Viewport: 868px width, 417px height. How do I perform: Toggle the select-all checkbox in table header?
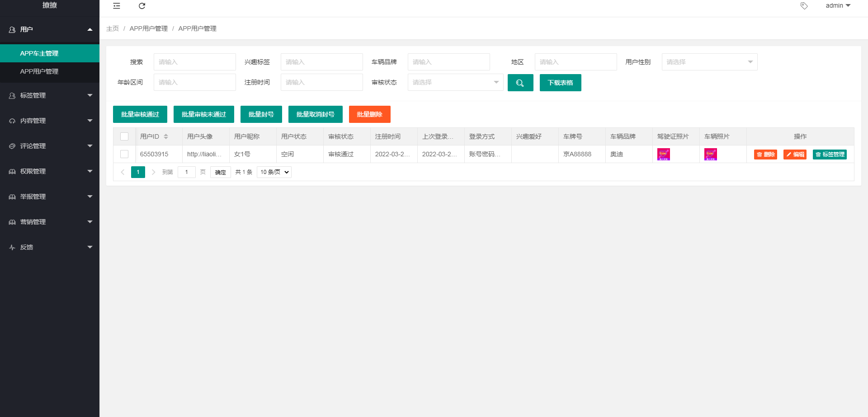[124, 136]
